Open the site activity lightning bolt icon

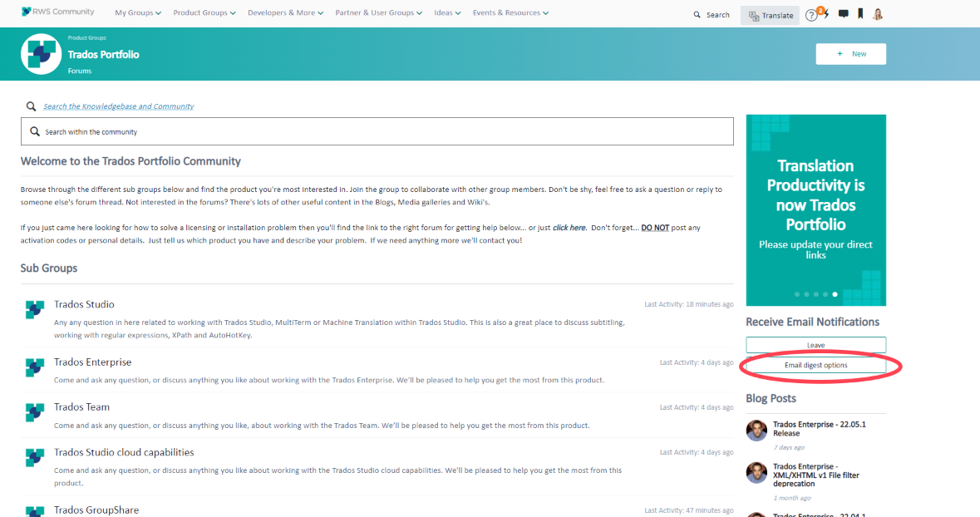[x=825, y=14]
